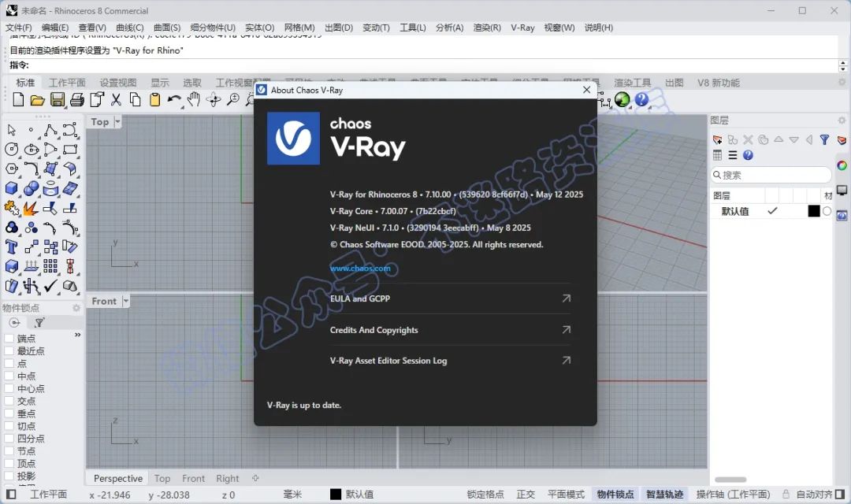Open the 渲染(R) menu
851x504 pixels.
pyautogui.click(x=487, y=27)
